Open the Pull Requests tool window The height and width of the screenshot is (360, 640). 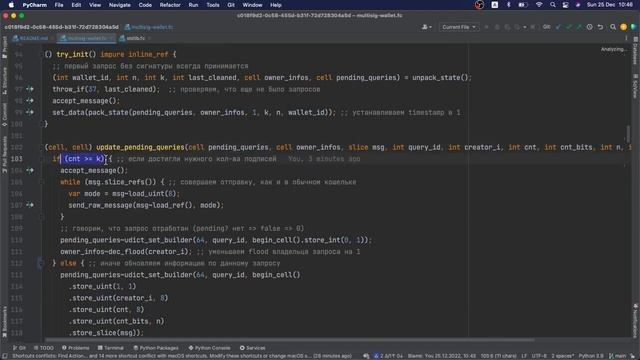click(x=4, y=154)
